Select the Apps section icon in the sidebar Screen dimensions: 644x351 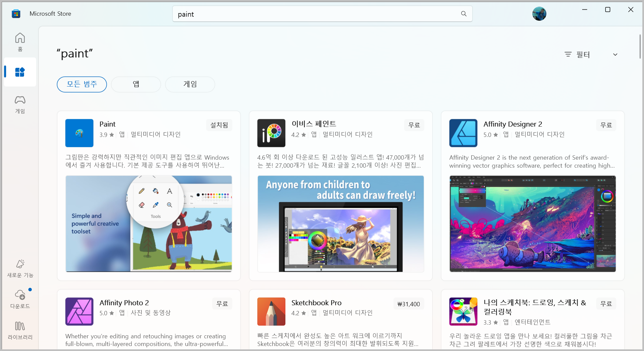point(20,72)
